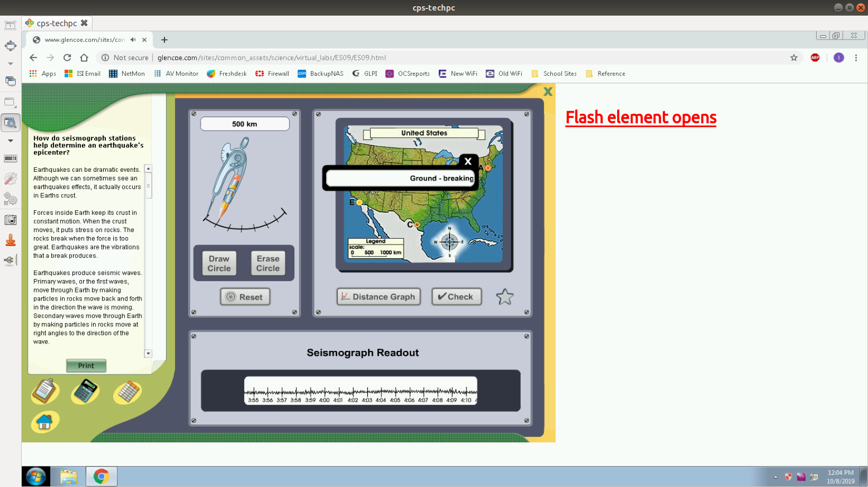Image resolution: width=868 pixels, height=487 pixels.
Task: Open File Explorer from taskbar
Action: (x=69, y=476)
